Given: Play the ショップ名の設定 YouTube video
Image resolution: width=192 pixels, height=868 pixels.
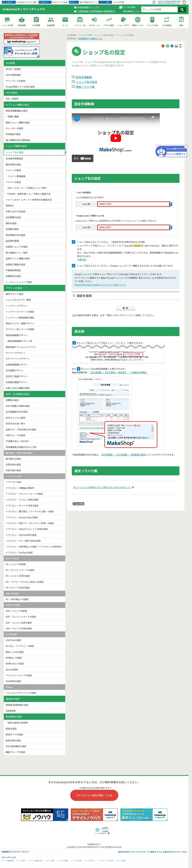Looking at the screenshot, I should [x=115, y=138].
